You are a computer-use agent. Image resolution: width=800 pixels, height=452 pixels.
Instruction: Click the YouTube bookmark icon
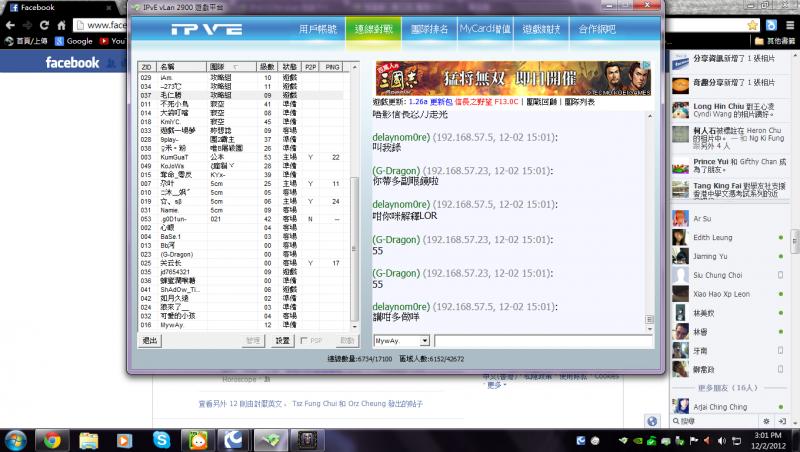104,41
